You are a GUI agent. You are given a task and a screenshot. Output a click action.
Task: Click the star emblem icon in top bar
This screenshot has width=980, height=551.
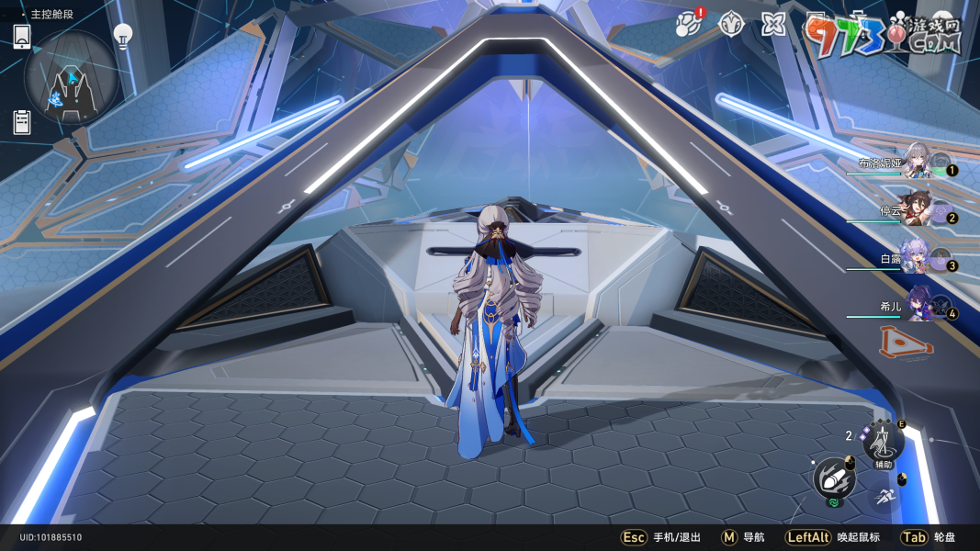click(x=730, y=23)
